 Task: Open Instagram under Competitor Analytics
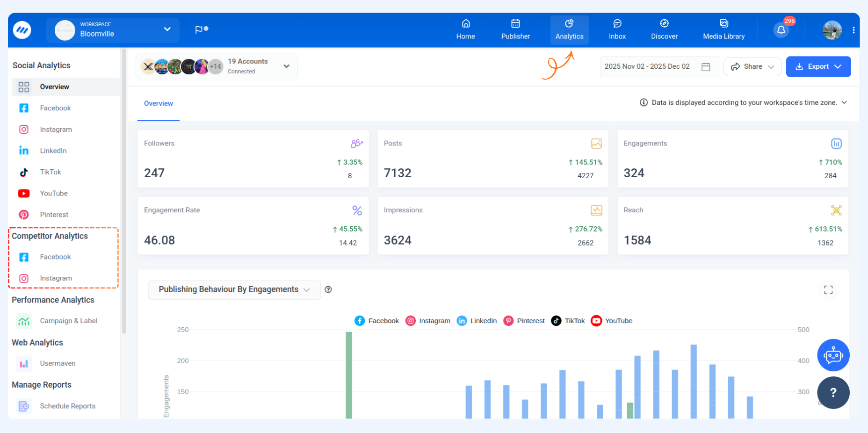56,278
